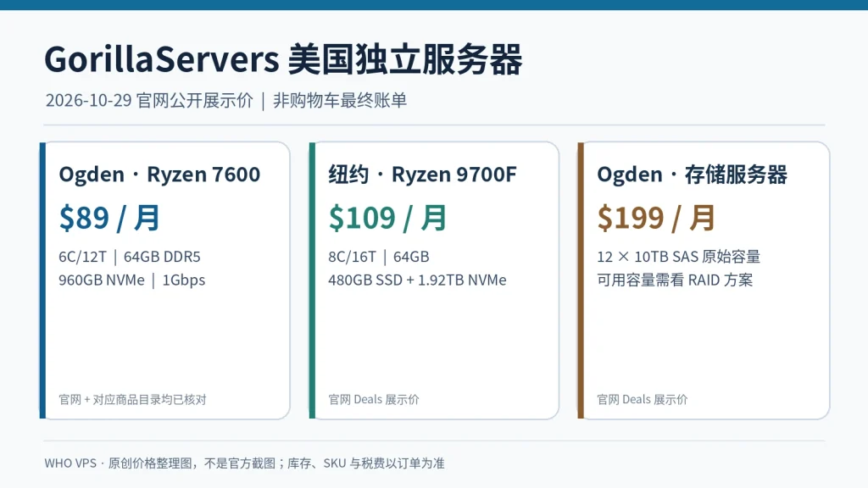Click the GorillaServers 美国独立服务器 heading
The image size is (868, 488).
(283, 59)
